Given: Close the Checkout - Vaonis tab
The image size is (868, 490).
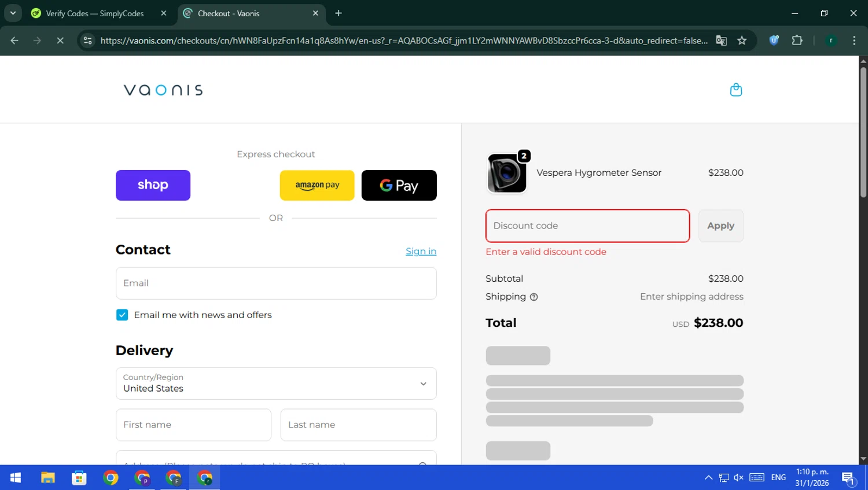Looking at the screenshot, I should point(315,13).
